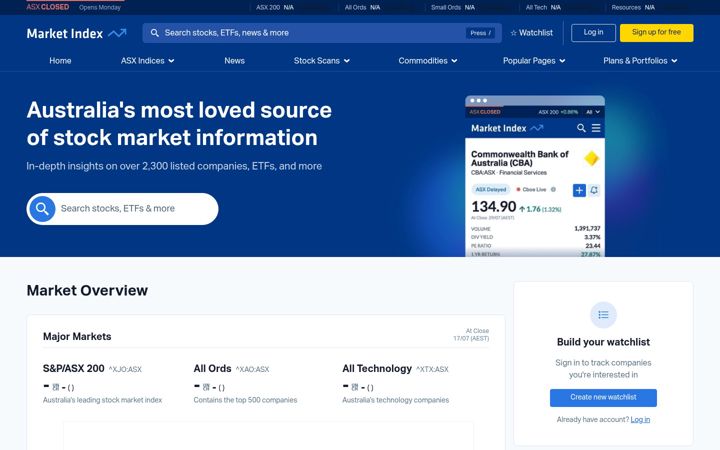Open the Popular Pages dropdown
The image size is (720, 450).
[534, 61]
